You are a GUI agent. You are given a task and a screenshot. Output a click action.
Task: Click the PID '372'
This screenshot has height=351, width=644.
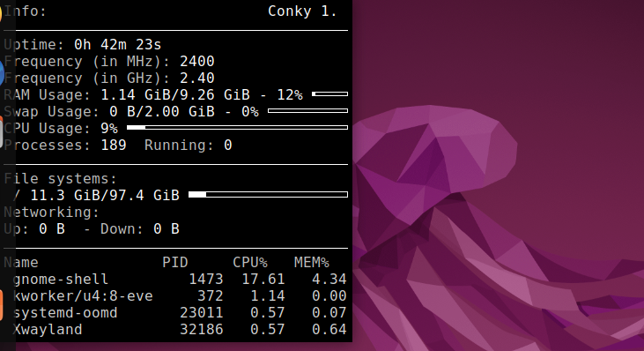click(210, 296)
